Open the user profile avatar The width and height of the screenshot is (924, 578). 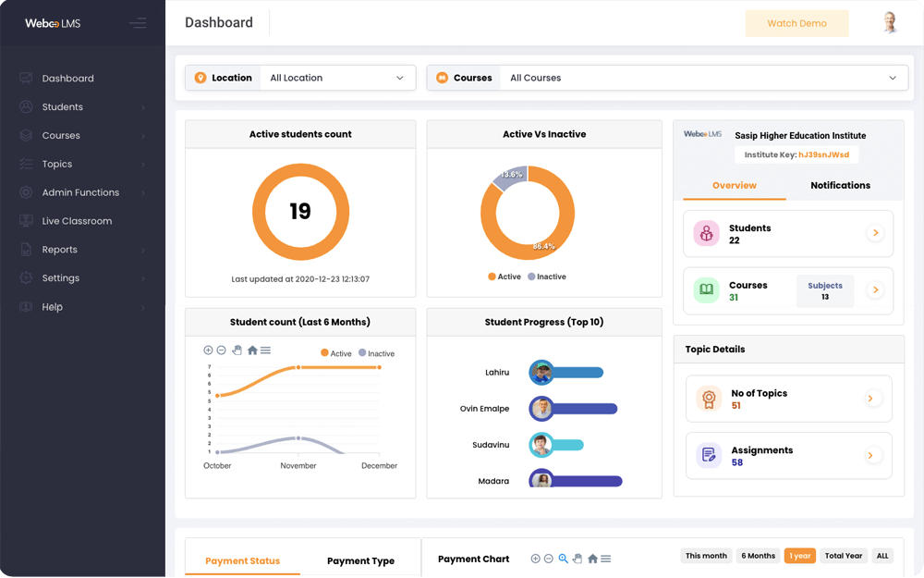(x=891, y=22)
